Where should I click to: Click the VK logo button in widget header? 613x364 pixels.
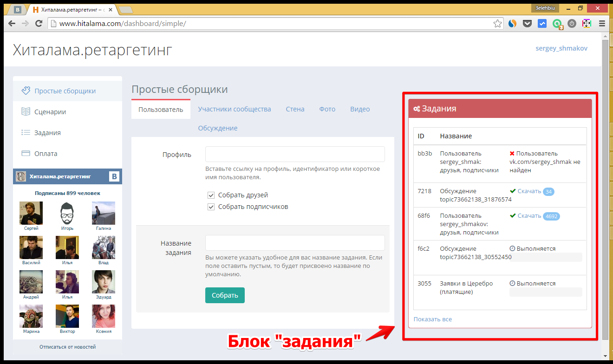pyautogui.click(x=114, y=176)
